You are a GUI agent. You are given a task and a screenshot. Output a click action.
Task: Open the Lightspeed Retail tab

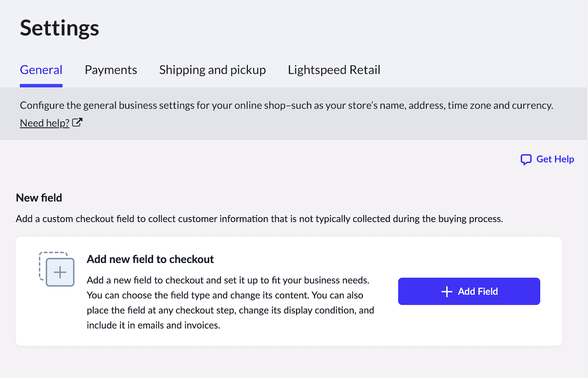[334, 70]
